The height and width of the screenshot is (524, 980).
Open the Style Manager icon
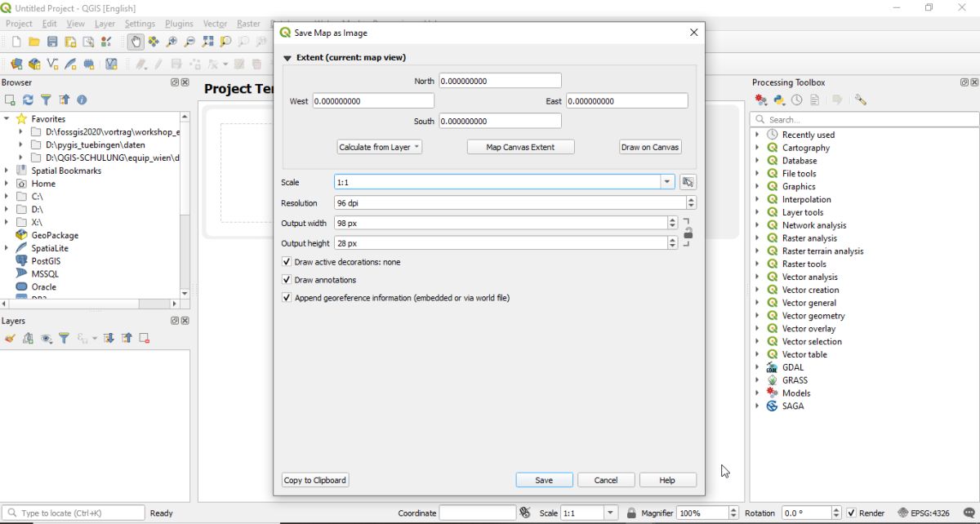pyautogui.click(x=106, y=42)
